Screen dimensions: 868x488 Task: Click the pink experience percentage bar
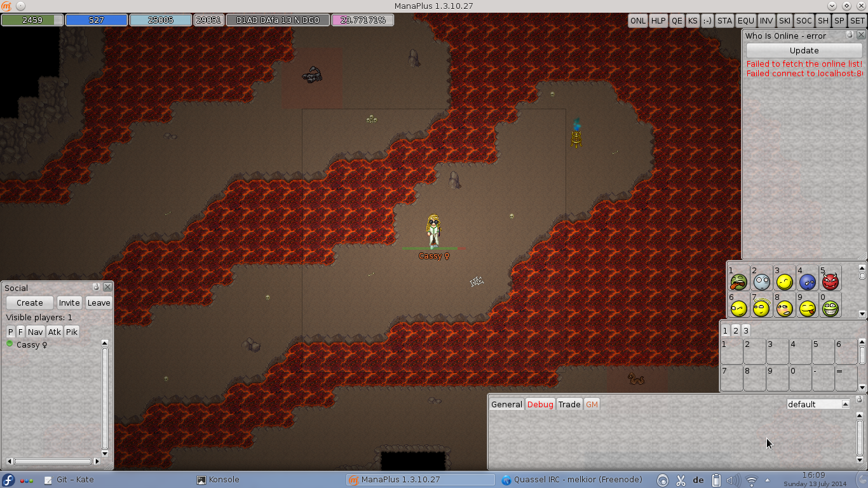[363, 20]
